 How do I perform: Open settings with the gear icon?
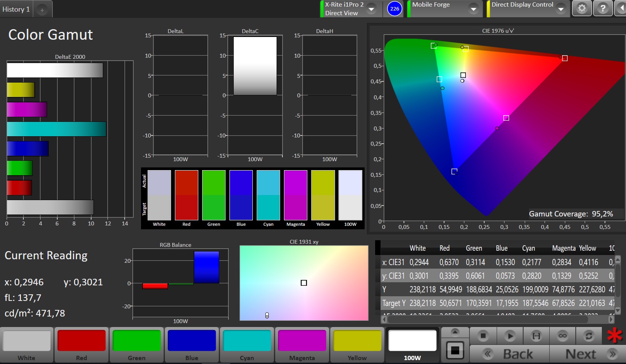pos(582,9)
